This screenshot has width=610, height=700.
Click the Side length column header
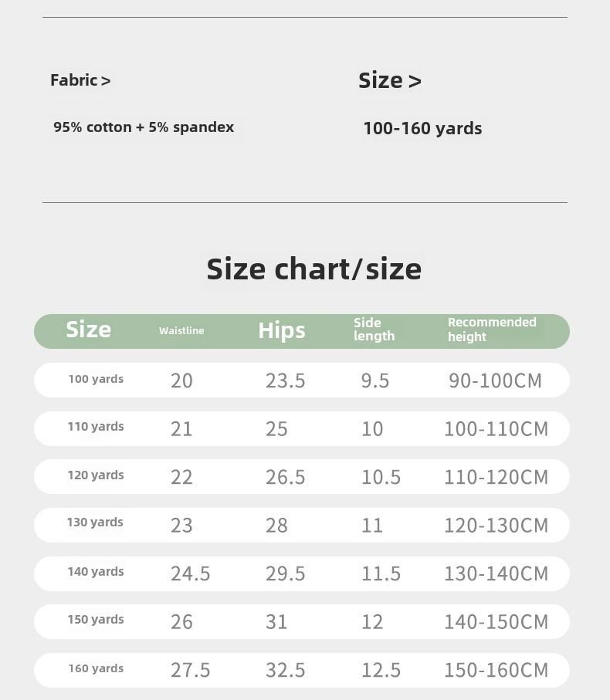pos(374,330)
